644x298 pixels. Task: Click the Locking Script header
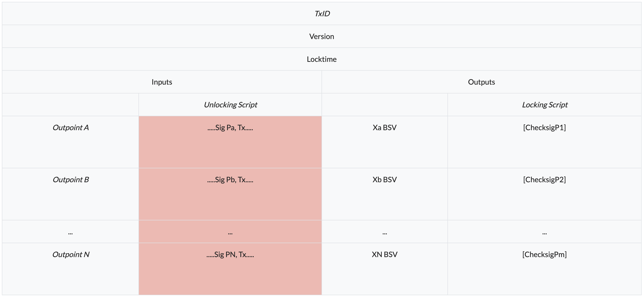[545, 105]
